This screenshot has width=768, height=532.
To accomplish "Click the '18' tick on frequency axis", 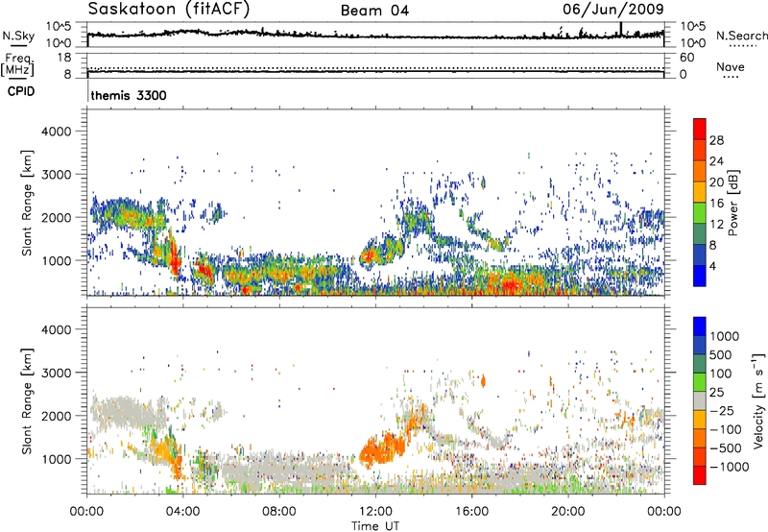I will tap(64, 58).
